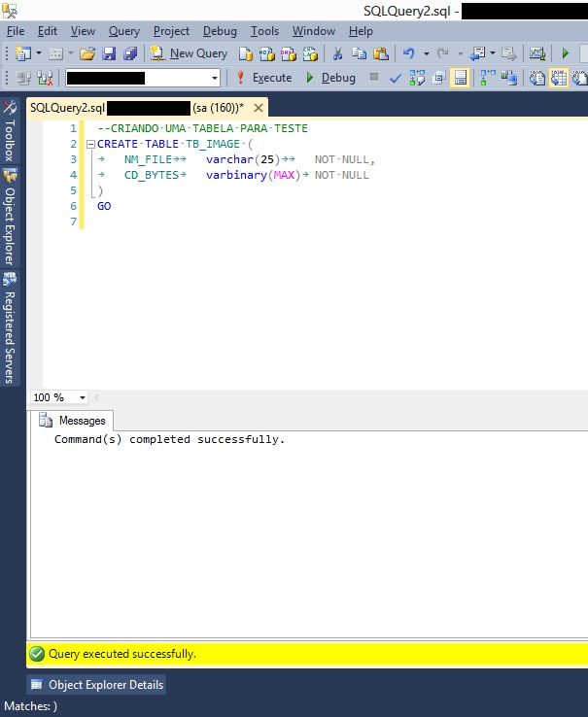Click the Save All icon

pos(130,53)
